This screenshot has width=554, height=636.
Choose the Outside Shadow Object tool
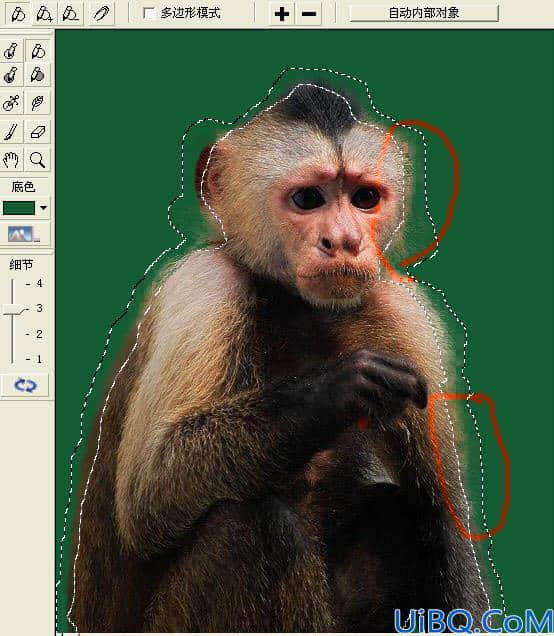point(38,75)
